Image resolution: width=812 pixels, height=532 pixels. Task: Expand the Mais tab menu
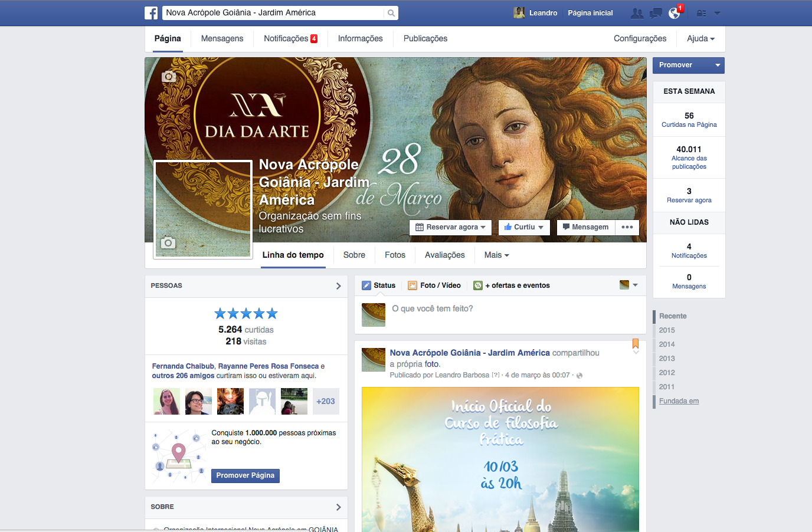point(496,255)
